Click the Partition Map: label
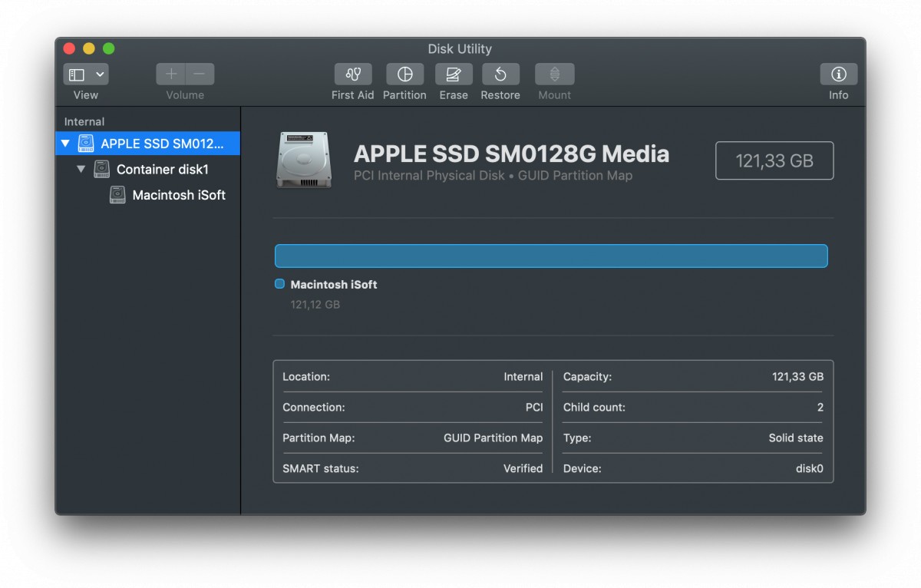The width and height of the screenshot is (921, 588). click(x=319, y=438)
